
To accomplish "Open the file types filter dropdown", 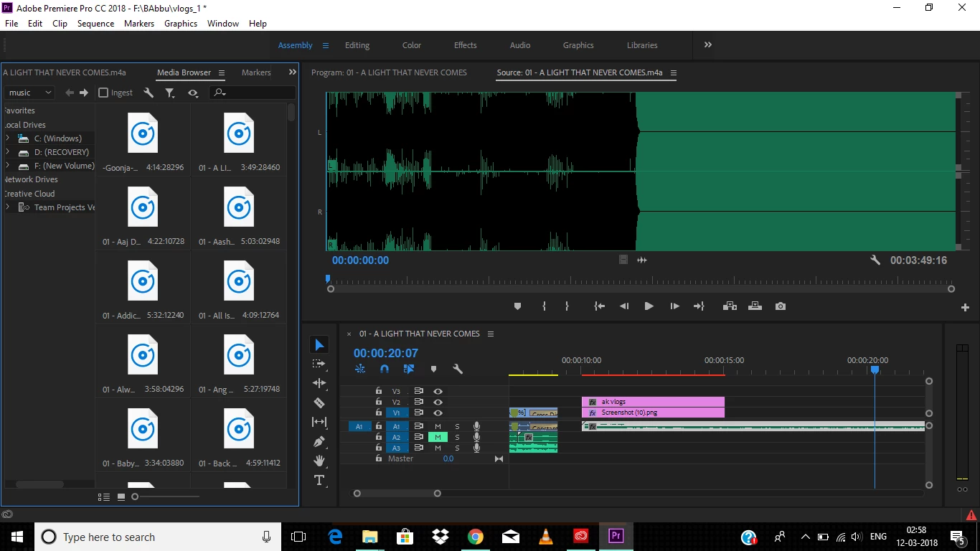I will click(x=170, y=93).
